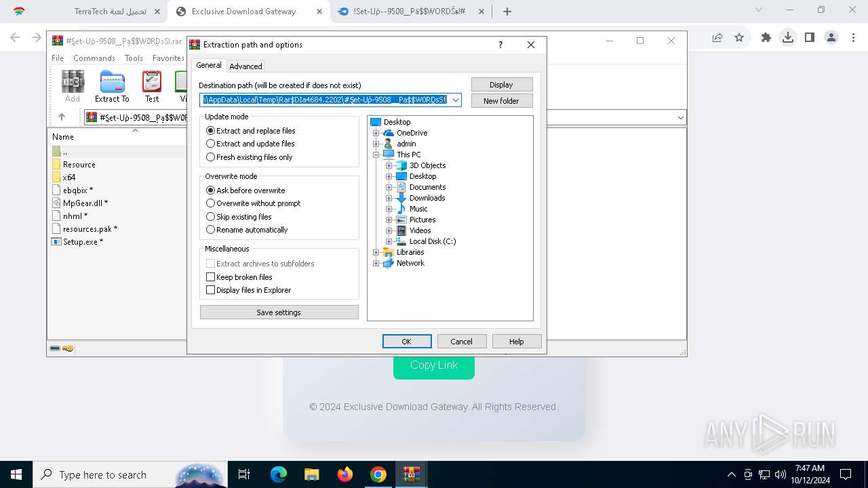Select Overwrite without prompt
868x488 pixels.
pos(254,203)
